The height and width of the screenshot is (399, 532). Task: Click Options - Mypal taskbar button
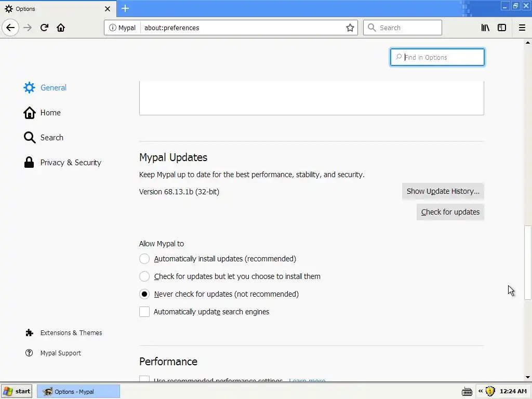pyautogui.click(x=78, y=392)
